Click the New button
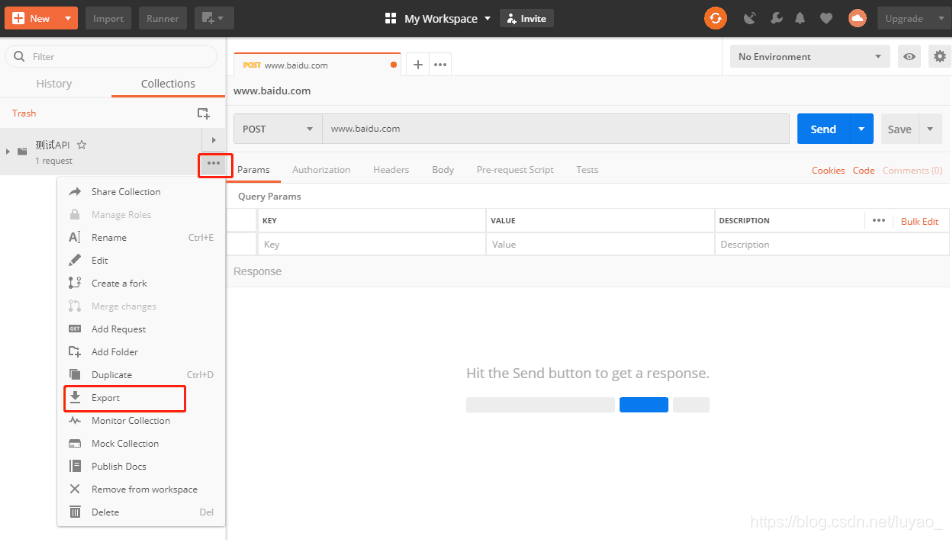The height and width of the screenshot is (540, 952). click(x=32, y=18)
